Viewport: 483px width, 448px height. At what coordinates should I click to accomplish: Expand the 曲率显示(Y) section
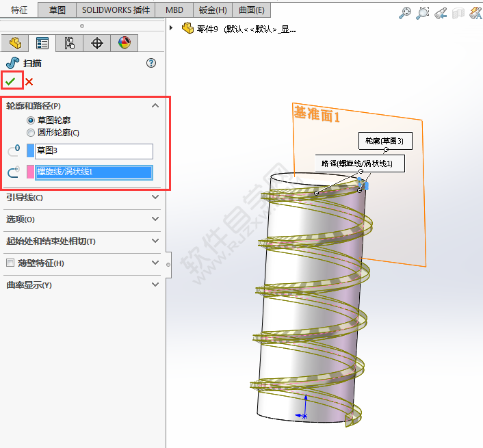[x=155, y=285]
